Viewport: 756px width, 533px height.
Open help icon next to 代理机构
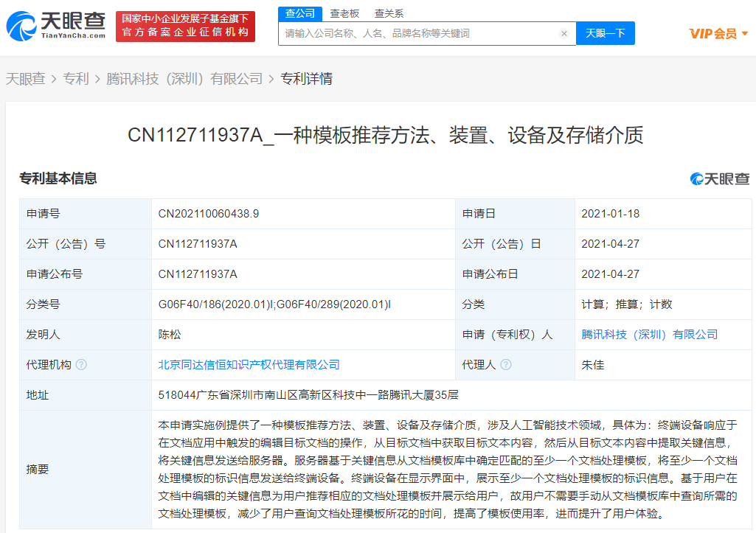tap(81, 365)
